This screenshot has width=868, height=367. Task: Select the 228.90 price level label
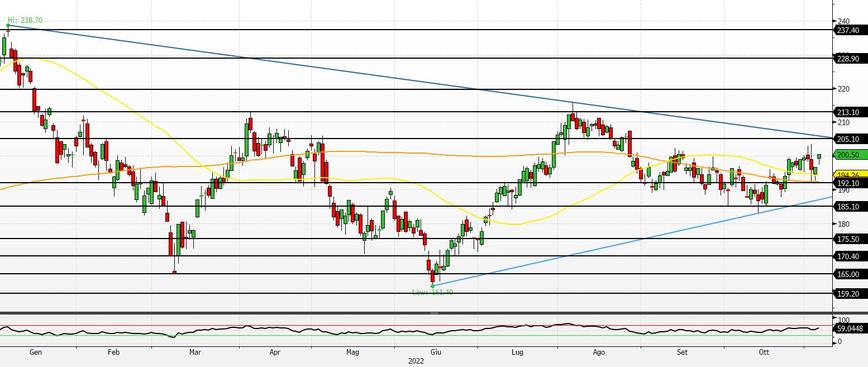850,58
